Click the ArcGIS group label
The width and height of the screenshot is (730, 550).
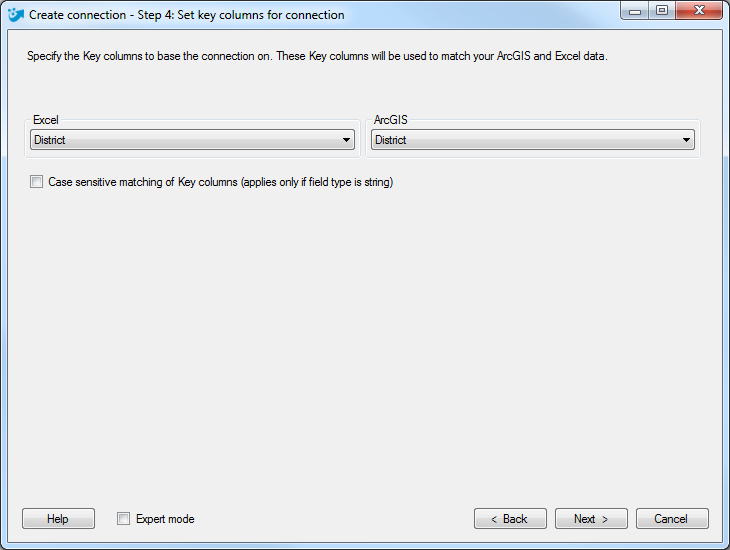(x=391, y=120)
